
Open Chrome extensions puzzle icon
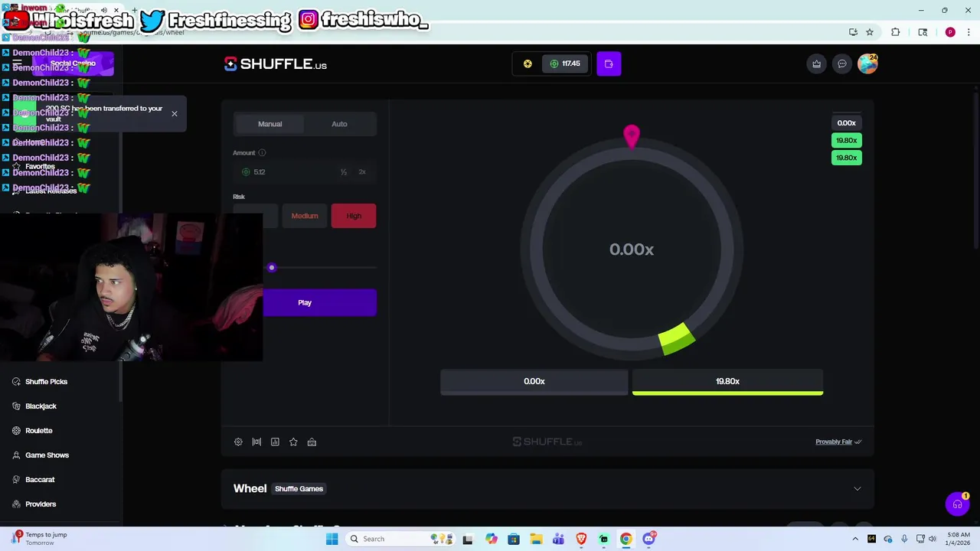tap(895, 32)
